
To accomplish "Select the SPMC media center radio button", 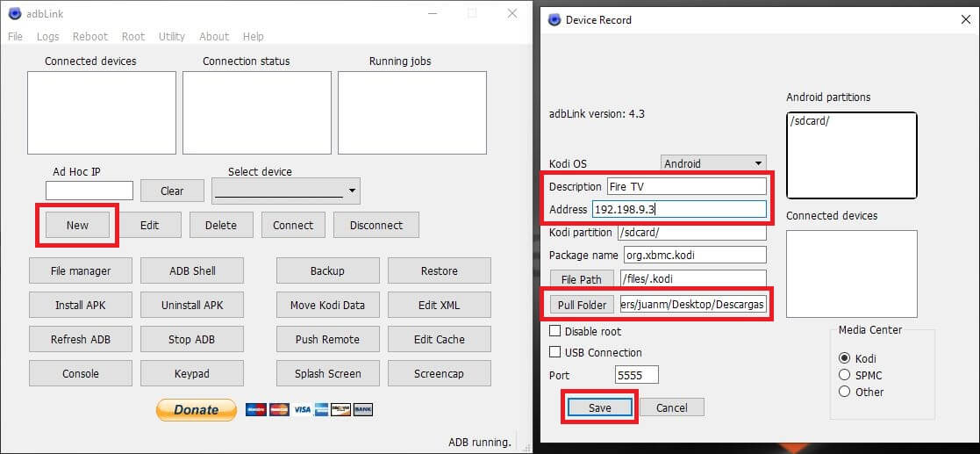I will tap(844, 375).
